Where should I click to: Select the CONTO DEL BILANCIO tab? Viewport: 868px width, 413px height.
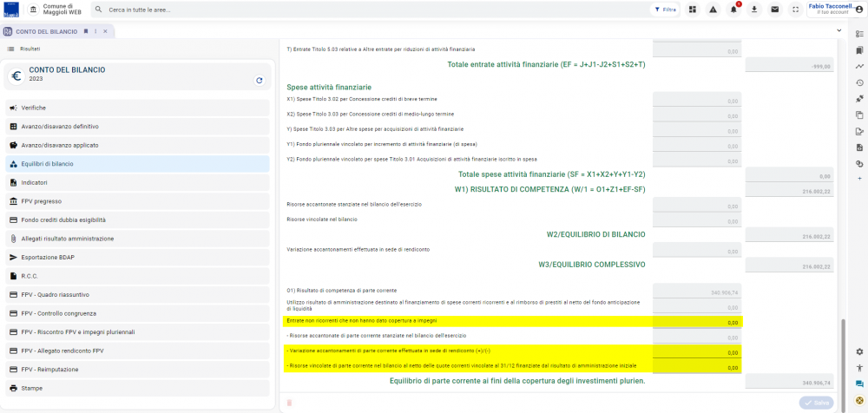point(47,31)
